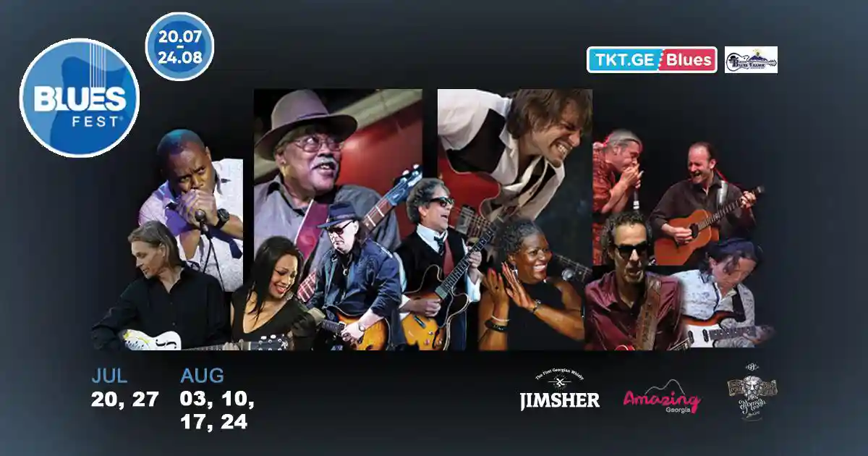Select the July dates 20, 27
Screen dimensions: 868x456
[x=124, y=400]
